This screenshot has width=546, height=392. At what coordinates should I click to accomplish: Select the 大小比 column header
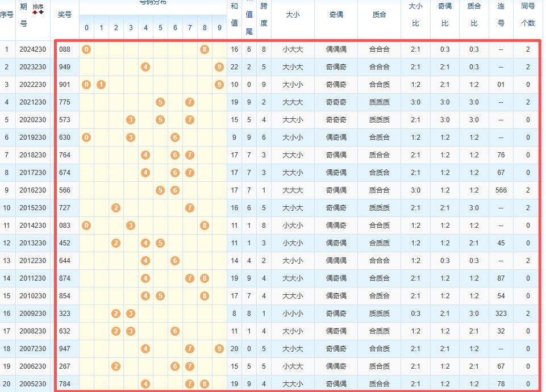[415, 15]
